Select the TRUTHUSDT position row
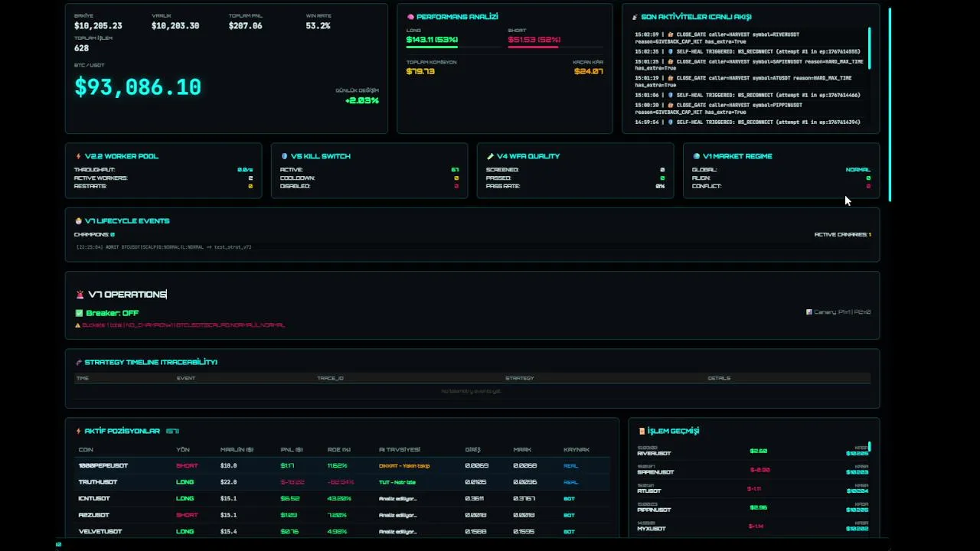980x551 pixels. click(342, 482)
